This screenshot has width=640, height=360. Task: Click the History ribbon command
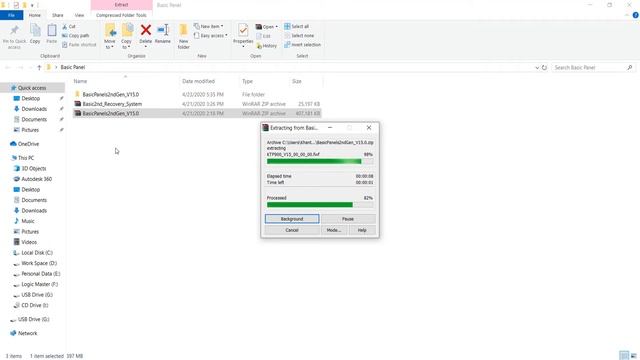coord(267,46)
